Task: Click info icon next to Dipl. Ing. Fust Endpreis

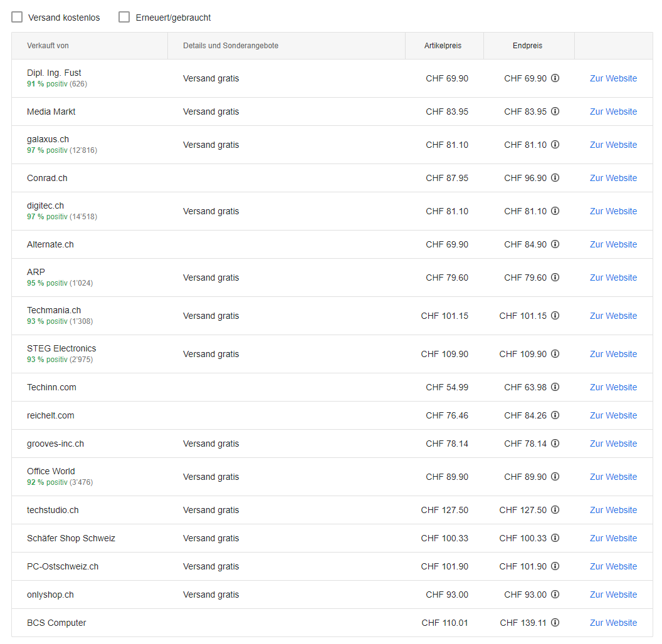Action: pyautogui.click(x=555, y=78)
